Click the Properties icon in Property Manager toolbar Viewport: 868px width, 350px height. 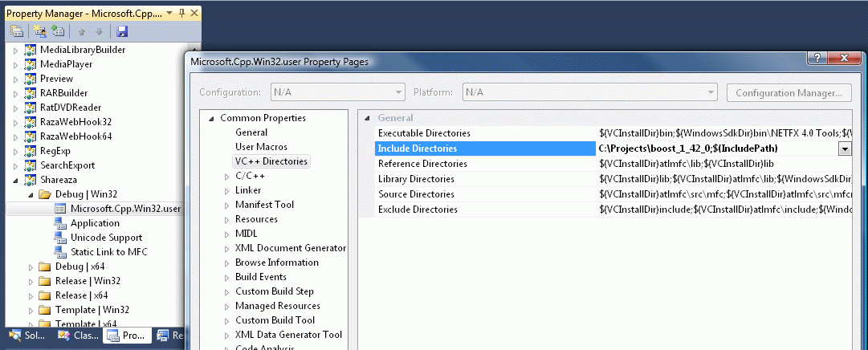(x=17, y=31)
